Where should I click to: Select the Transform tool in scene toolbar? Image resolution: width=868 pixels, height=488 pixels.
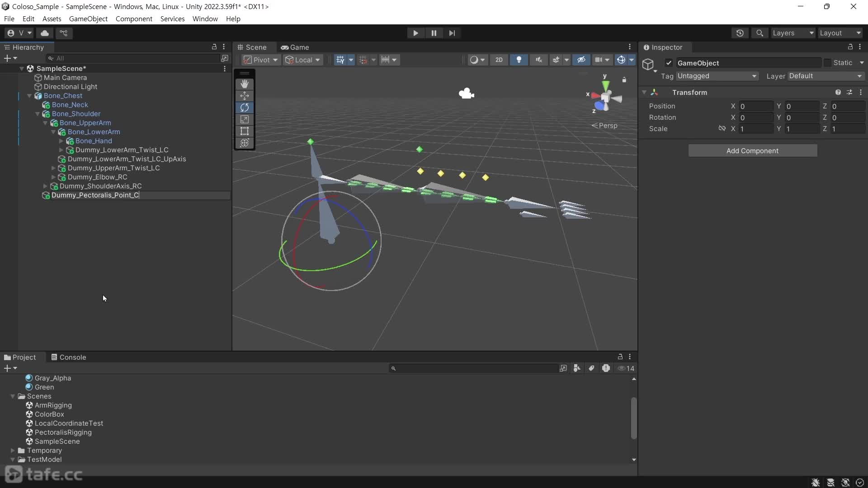pyautogui.click(x=245, y=143)
